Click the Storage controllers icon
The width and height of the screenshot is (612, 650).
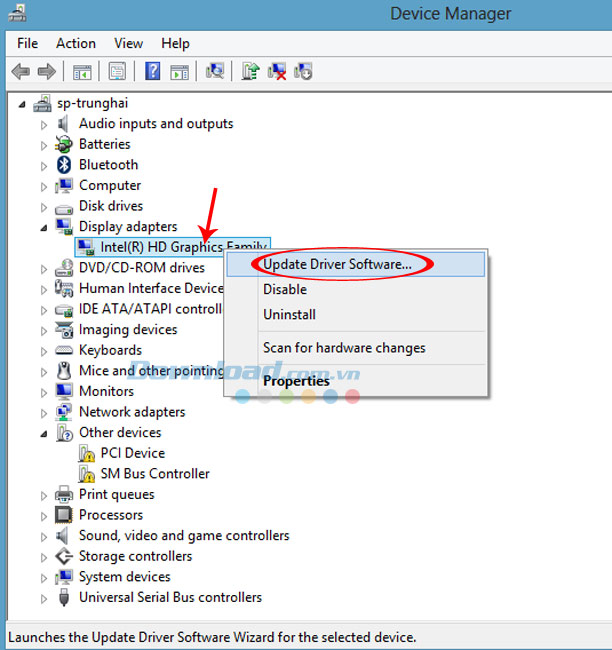pyautogui.click(x=64, y=556)
